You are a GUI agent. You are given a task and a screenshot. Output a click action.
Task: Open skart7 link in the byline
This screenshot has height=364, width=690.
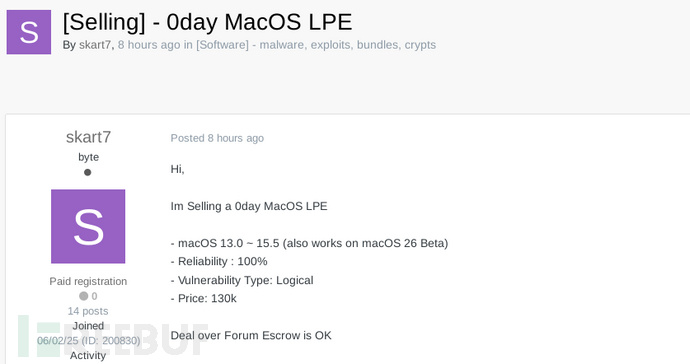pos(95,45)
